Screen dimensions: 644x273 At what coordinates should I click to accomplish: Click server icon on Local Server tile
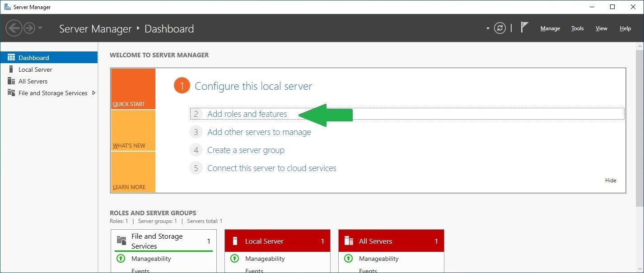pyautogui.click(x=235, y=241)
